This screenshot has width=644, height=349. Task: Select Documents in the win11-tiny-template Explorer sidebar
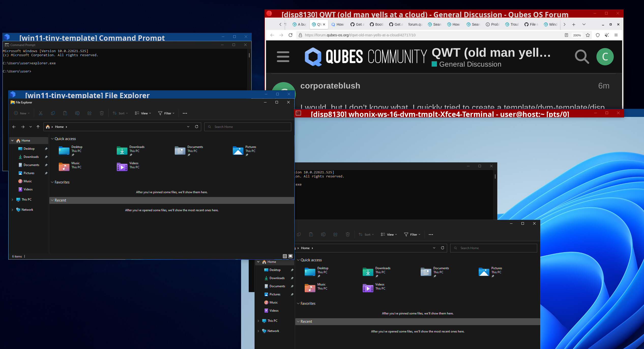(31, 165)
